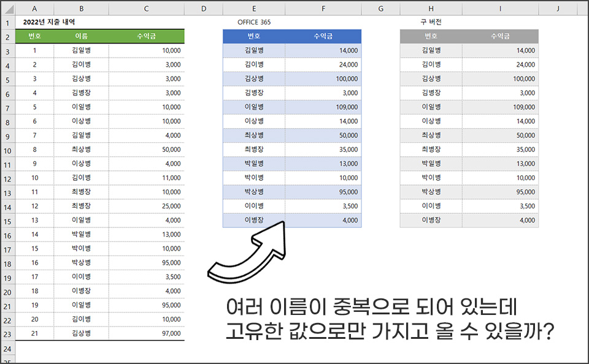Select cell E12 '박이병' in blue table
The image size is (589, 364).
[x=254, y=178]
